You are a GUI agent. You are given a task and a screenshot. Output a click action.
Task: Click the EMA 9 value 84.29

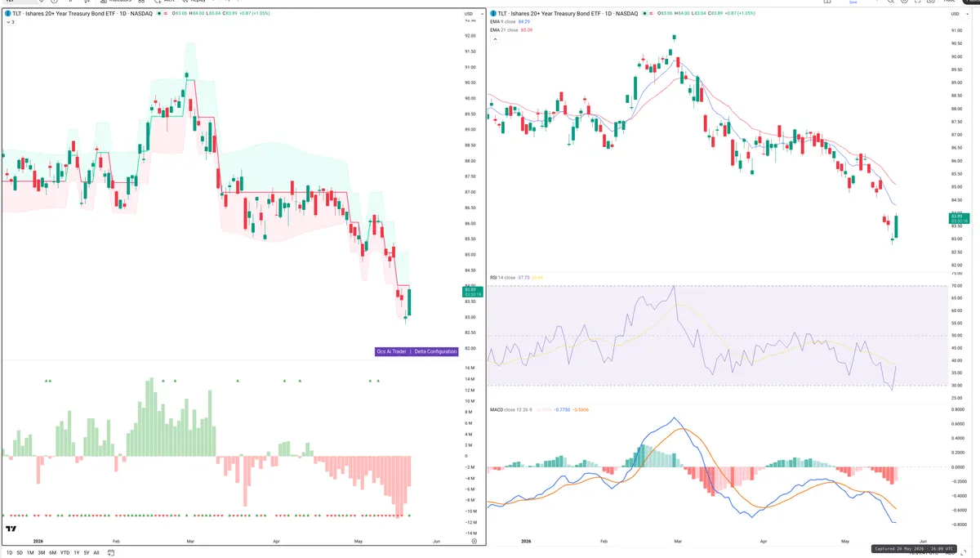click(524, 22)
